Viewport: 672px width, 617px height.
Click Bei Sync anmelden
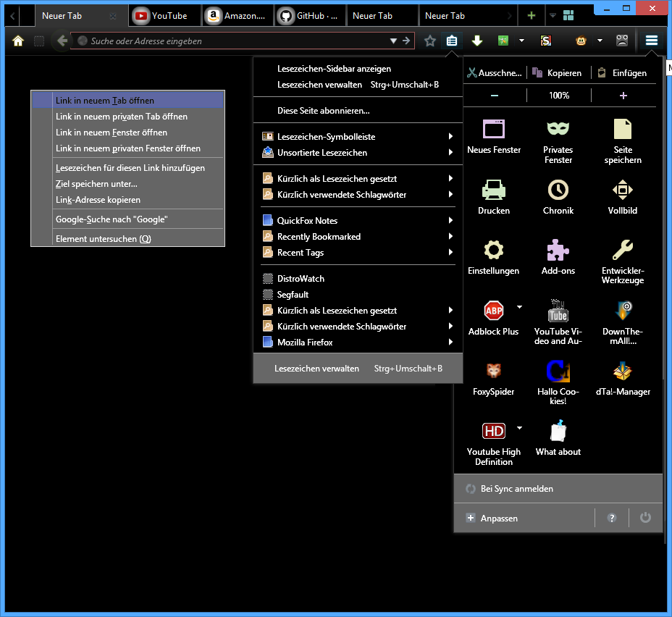[558, 488]
